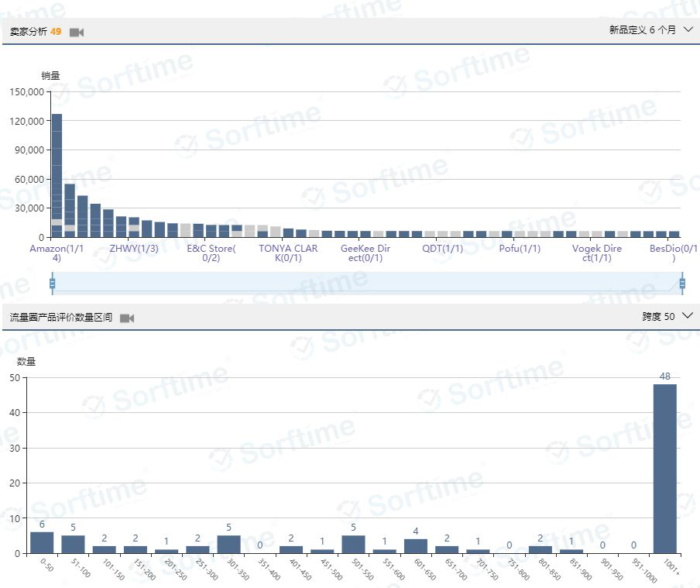Click the 新品定义 6 个月 label text
700x588 pixels.
click(642, 30)
